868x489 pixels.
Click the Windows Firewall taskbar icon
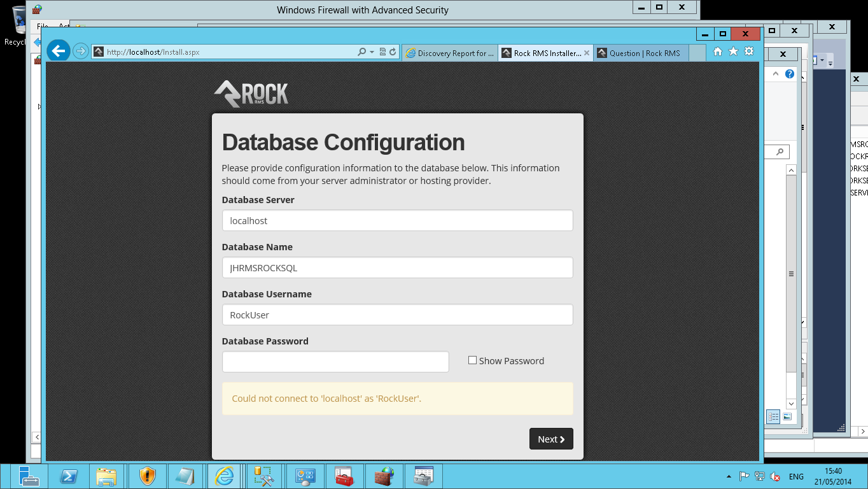point(384,476)
